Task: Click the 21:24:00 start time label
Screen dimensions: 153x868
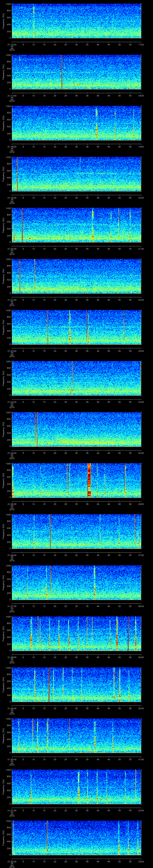Action: point(12,453)
